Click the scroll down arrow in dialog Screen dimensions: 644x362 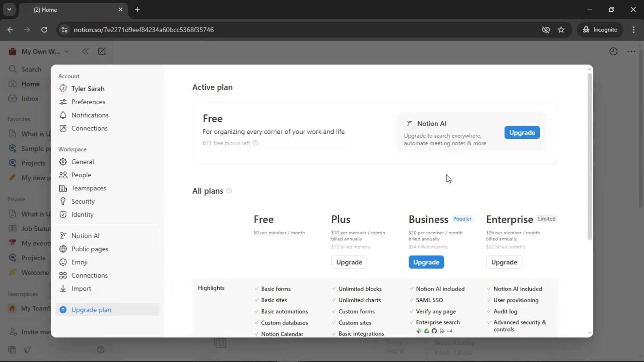589,333
